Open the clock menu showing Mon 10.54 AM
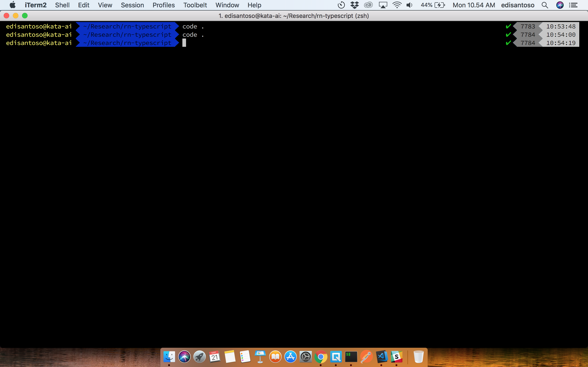 [x=473, y=5]
